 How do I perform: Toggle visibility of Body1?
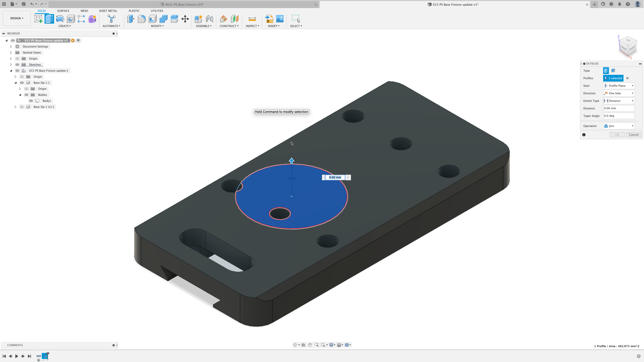tap(31, 101)
